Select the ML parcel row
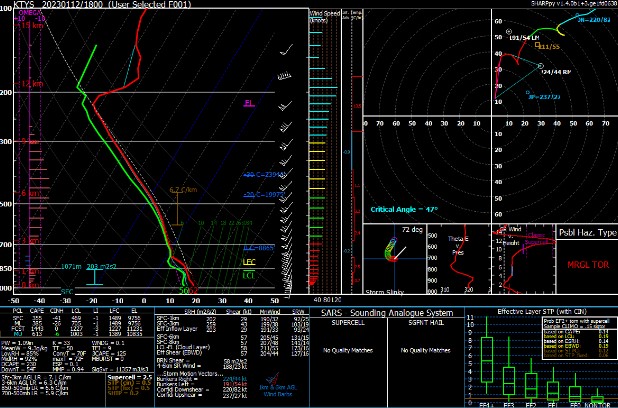Screen dimensions: 618x408 [x=77, y=323]
